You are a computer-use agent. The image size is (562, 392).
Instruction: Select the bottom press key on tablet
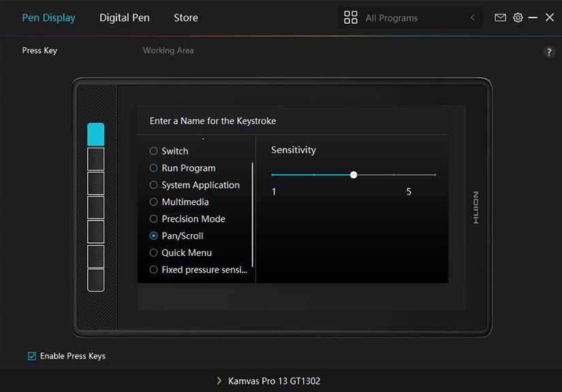pos(96,280)
